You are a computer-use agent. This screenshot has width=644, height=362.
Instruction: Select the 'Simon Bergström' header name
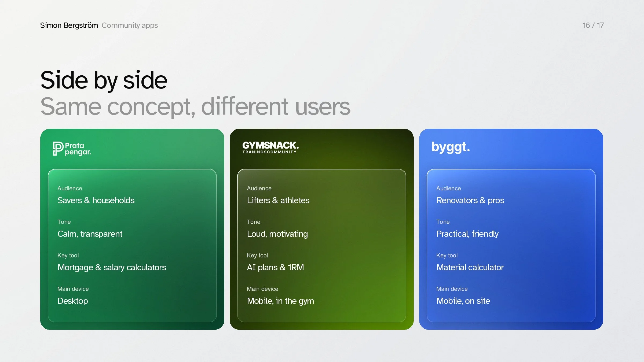tap(69, 25)
